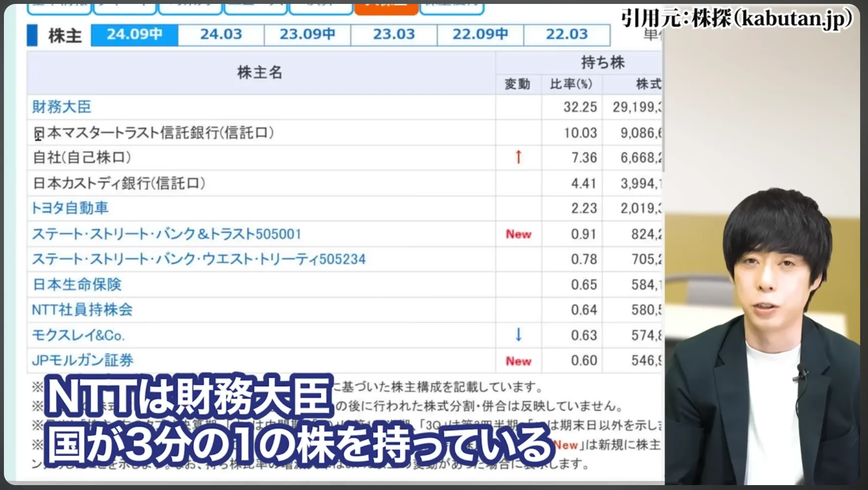868x490 pixels.
Task: Click the 32.25 ratio value
Action: (x=580, y=107)
